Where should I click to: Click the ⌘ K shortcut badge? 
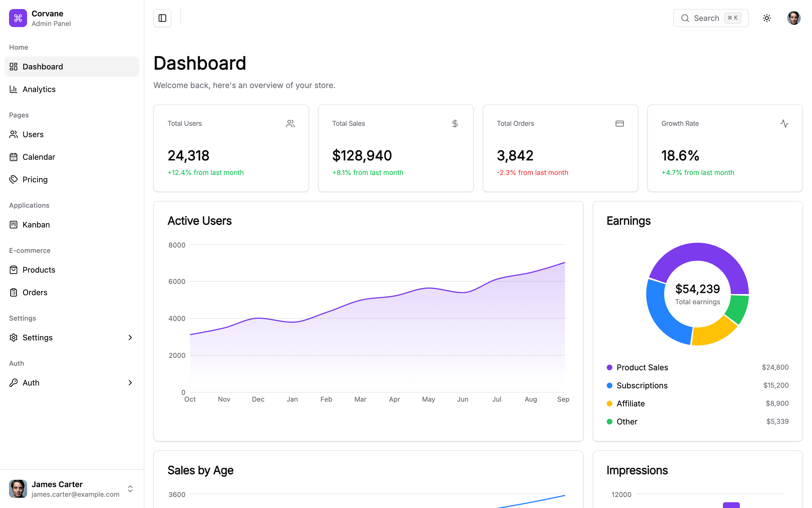732,18
